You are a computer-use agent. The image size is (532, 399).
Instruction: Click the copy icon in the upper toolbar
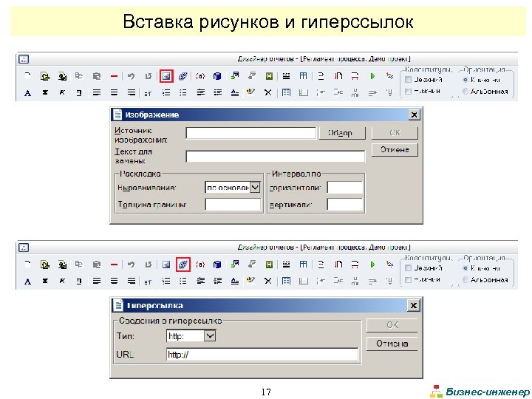tap(79, 76)
